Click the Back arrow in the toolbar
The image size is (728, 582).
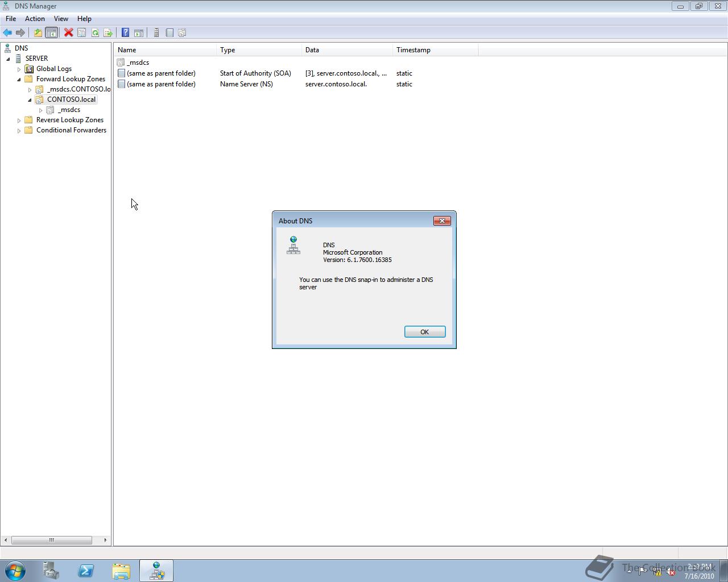coord(7,33)
